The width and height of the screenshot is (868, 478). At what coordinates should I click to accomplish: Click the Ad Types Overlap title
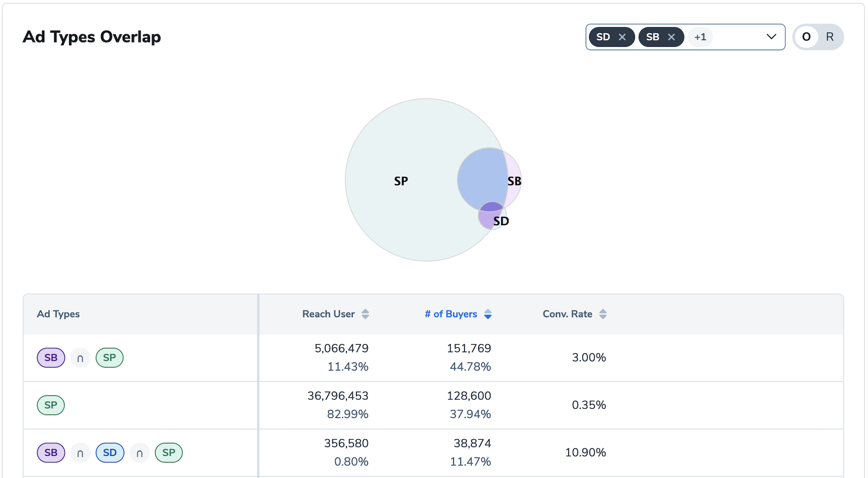[92, 37]
